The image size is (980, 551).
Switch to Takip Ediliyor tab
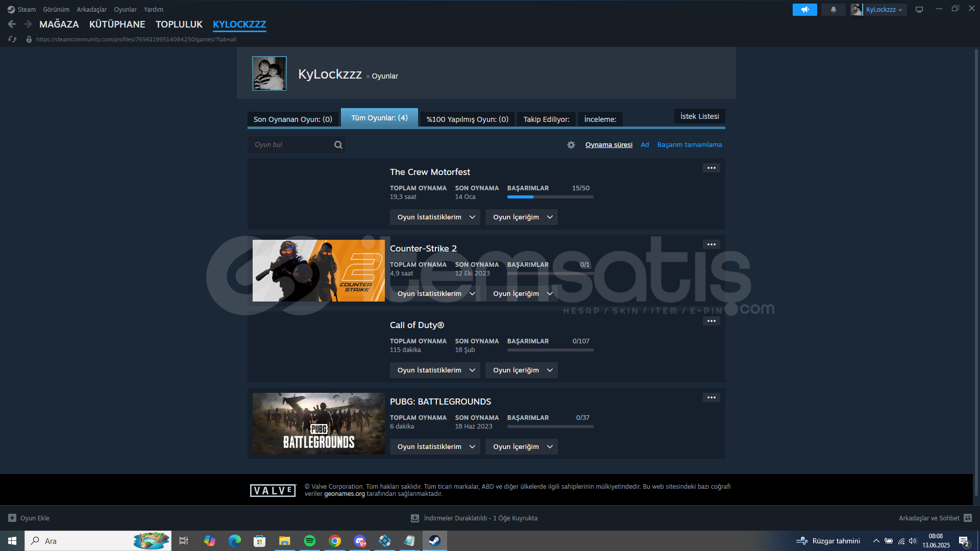click(546, 119)
